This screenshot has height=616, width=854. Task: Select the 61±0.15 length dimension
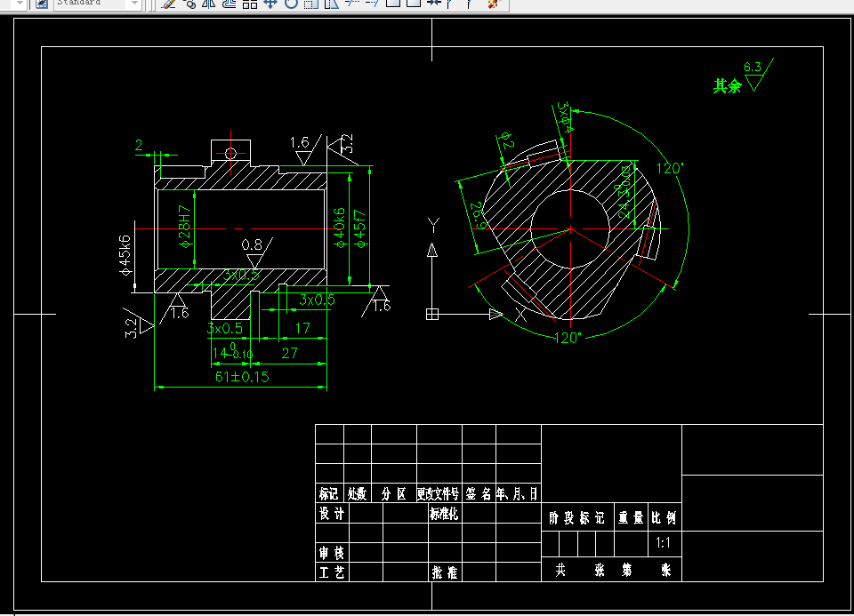(242, 377)
